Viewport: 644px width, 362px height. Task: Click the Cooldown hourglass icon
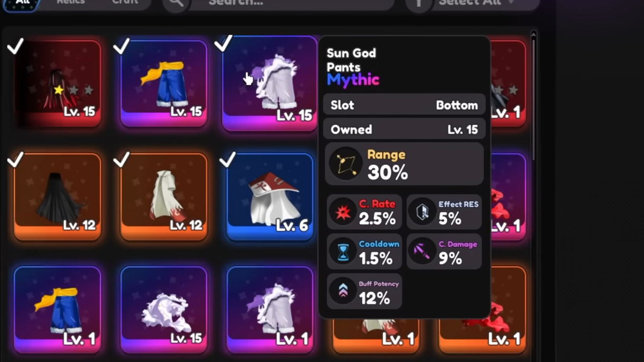tap(343, 251)
